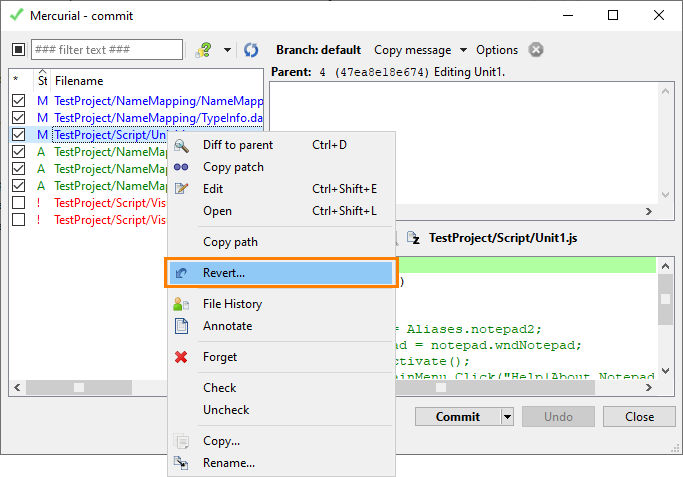Click the Copy patch icon in menu

pos(181,167)
